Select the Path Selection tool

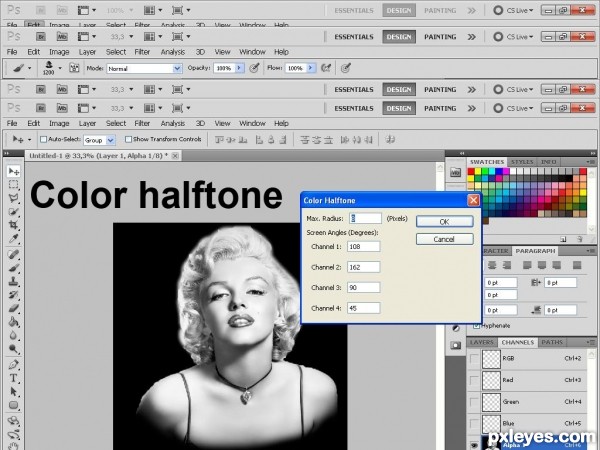(x=14, y=392)
